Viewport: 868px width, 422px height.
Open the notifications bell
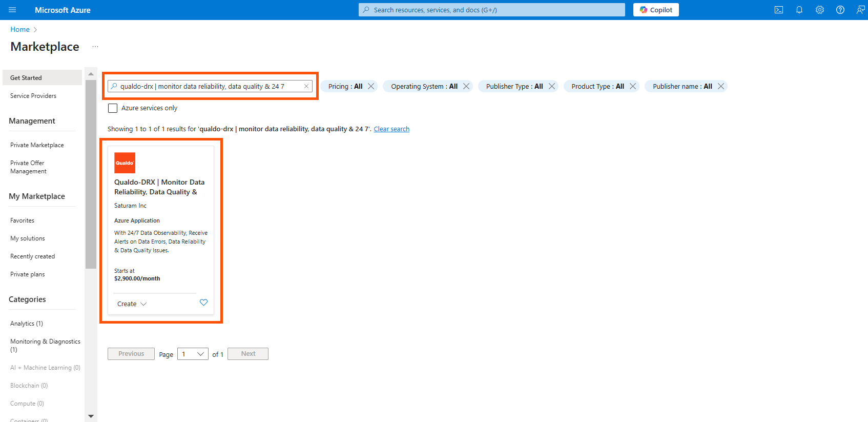coord(799,10)
